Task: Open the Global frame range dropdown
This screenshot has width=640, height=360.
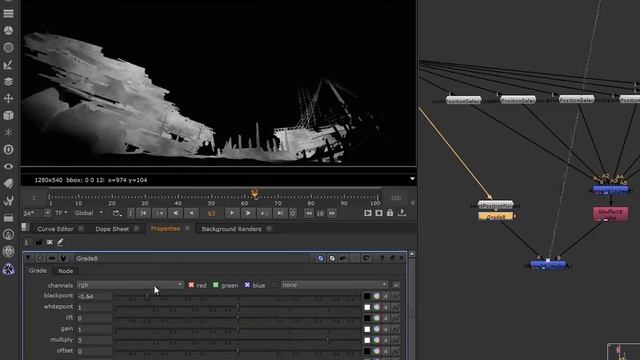Action: pos(89,213)
